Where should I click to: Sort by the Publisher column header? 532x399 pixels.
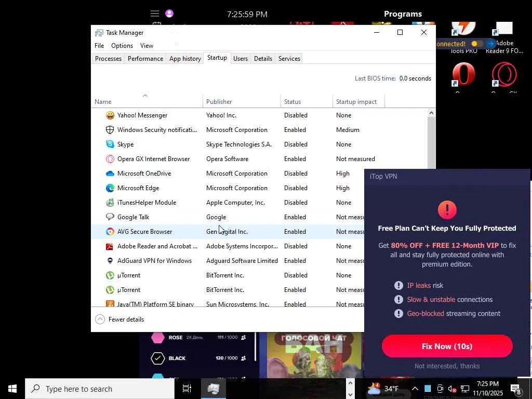pyautogui.click(x=242, y=101)
